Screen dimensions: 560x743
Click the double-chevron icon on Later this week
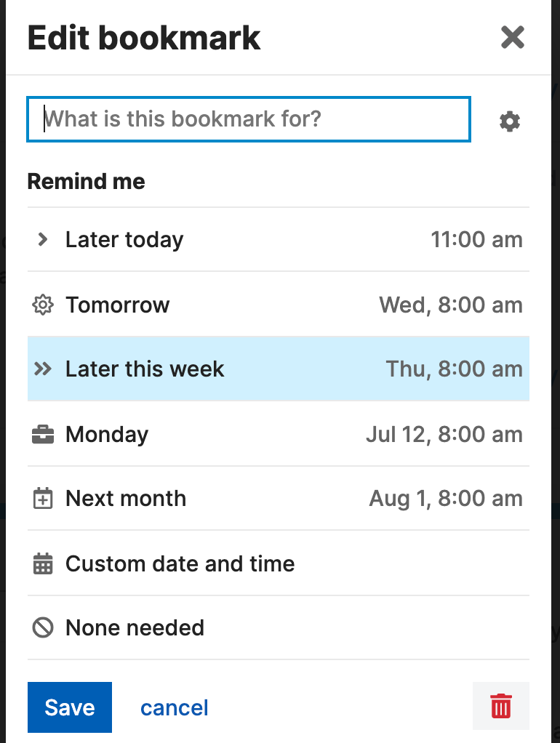click(43, 369)
